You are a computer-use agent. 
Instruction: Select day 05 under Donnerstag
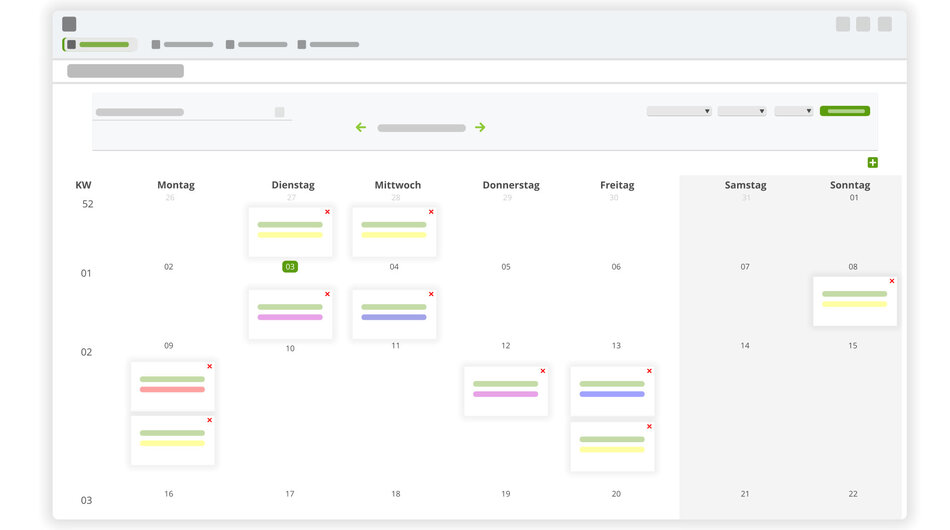tap(506, 267)
